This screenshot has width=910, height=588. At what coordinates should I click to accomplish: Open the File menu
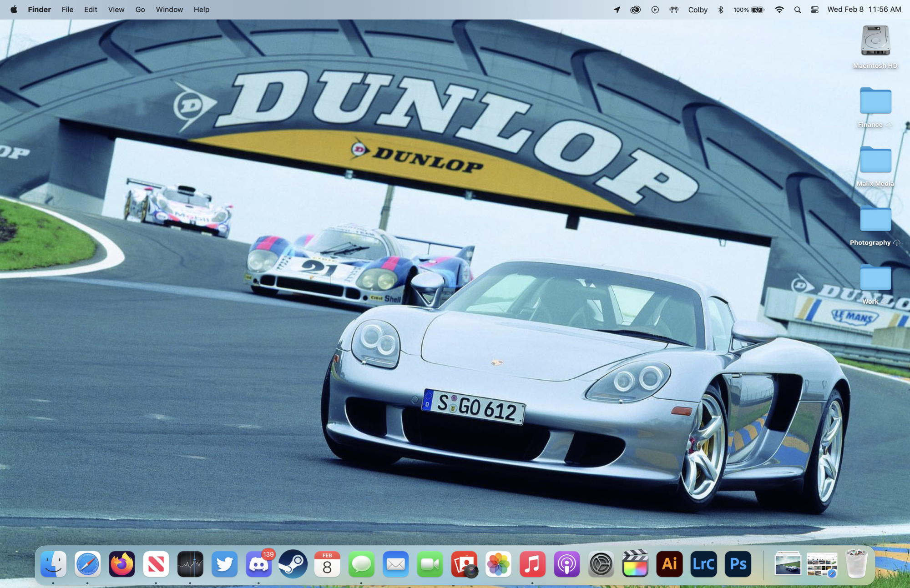click(x=67, y=10)
